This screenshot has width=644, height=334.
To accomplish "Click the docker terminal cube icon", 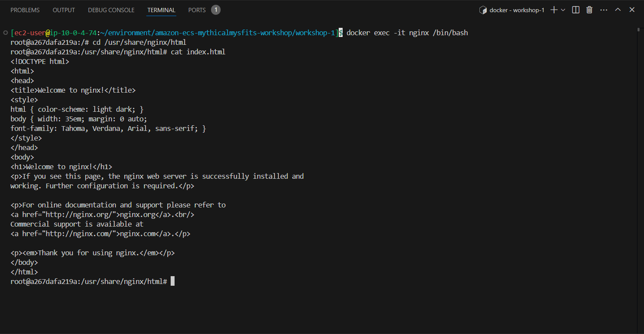I will 482,10.
